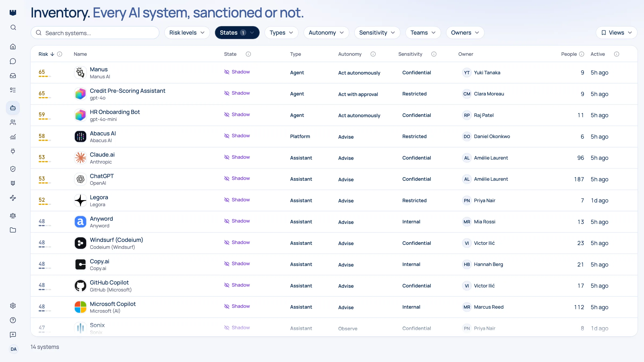Open the Types filter dropdown
Image resolution: width=644 pixels, height=362 pixels.
pos(281,33)
